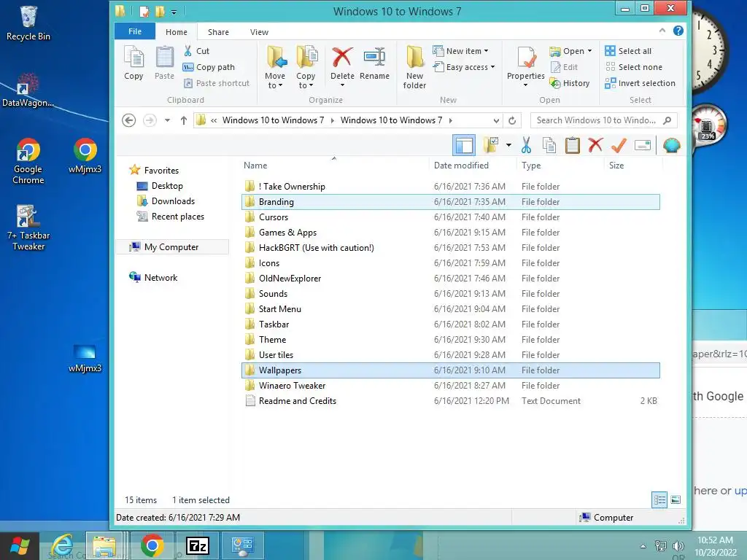This screenshot has width=747, height=560.
Task: Click the History button in Open group
Action: coord(570,83)
